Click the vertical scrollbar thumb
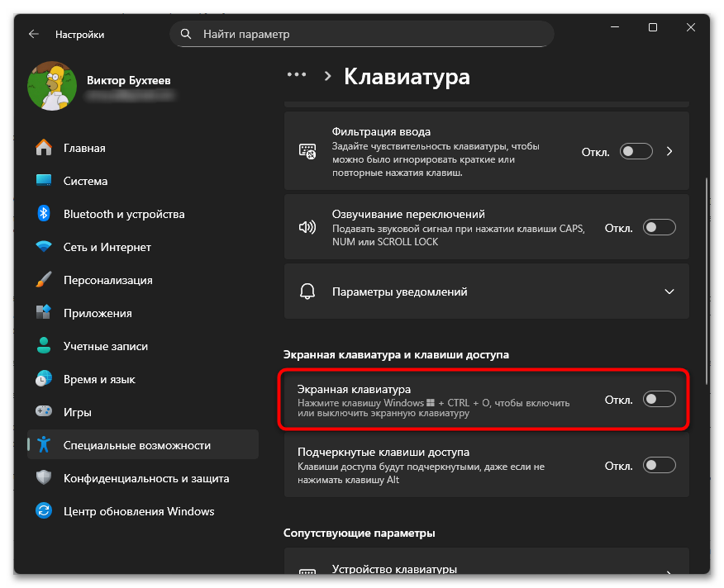Screen dimensions: 724x588 [707, 282]
